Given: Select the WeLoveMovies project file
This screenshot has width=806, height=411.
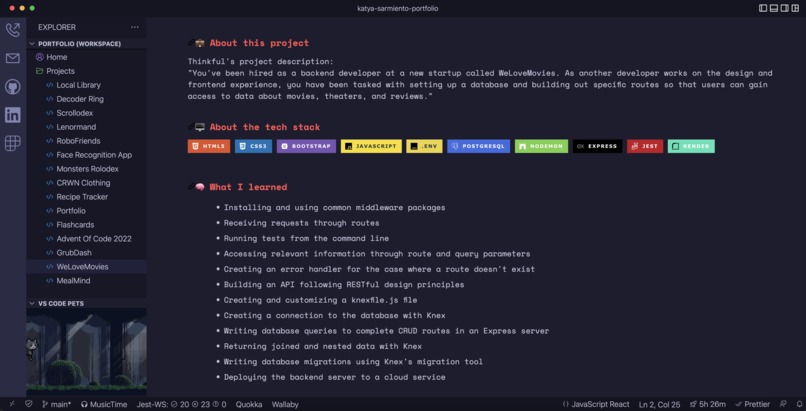Looking at the screenshot, I should point(86,267).
